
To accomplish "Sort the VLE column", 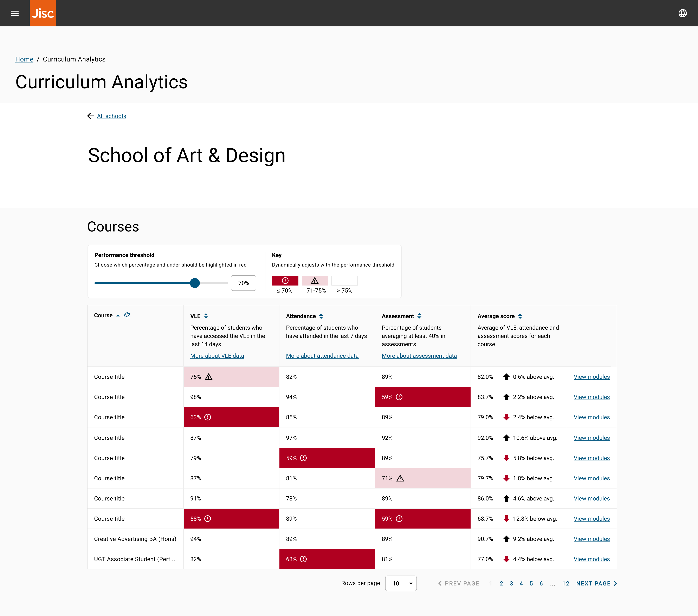I will click(206, 316).
